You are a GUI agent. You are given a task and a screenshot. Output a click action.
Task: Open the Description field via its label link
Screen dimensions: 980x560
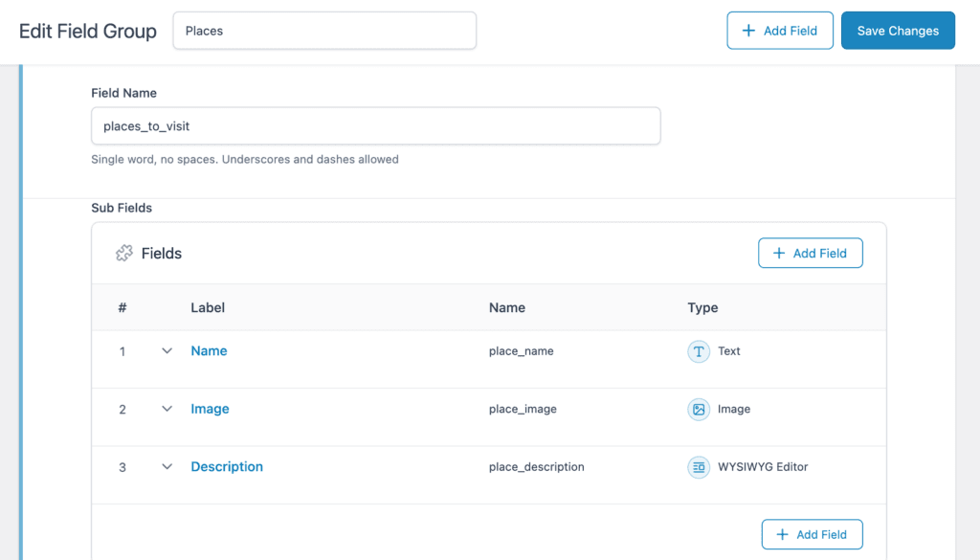tap(227, 467)
